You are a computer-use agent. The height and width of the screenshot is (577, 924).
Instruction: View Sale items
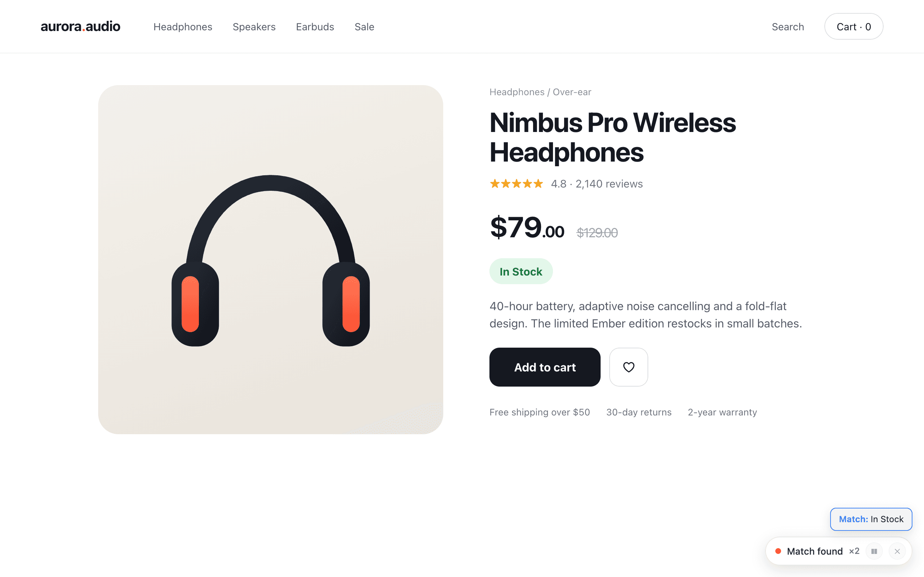[x=364, y=27]
